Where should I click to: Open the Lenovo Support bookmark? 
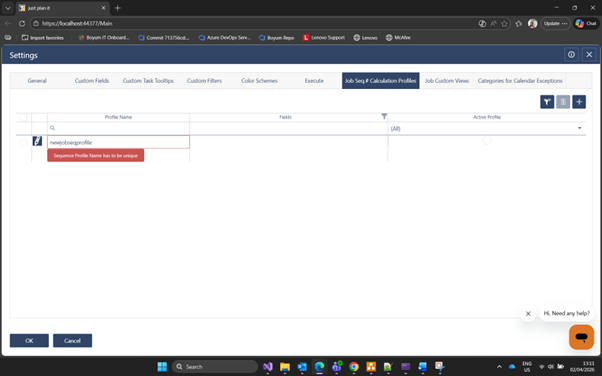324,38
